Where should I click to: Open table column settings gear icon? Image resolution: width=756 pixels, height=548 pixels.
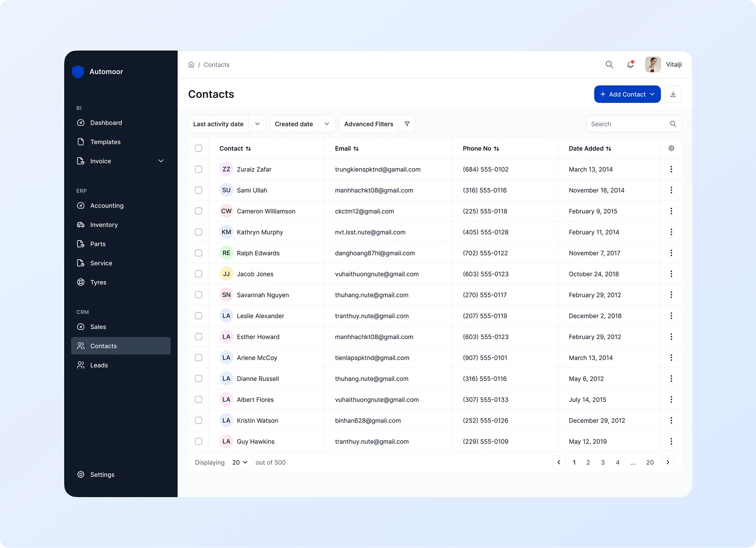[671, 148]
